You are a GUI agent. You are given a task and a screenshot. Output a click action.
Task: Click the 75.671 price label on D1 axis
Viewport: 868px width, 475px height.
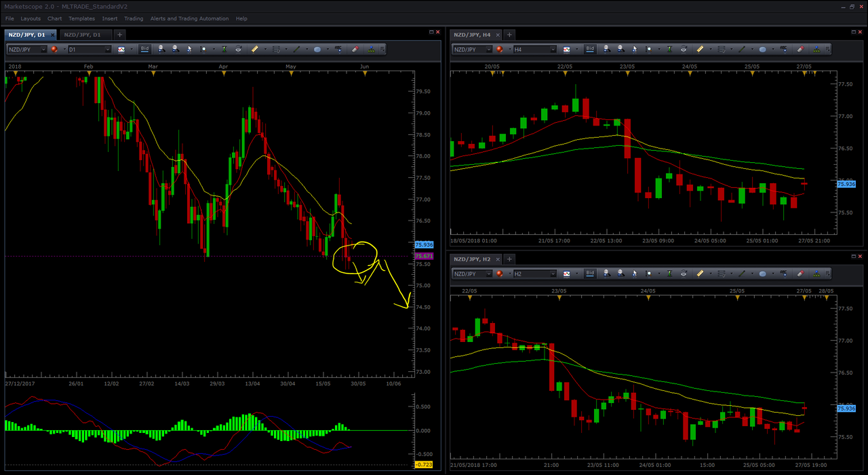click(x=423, y=256)
